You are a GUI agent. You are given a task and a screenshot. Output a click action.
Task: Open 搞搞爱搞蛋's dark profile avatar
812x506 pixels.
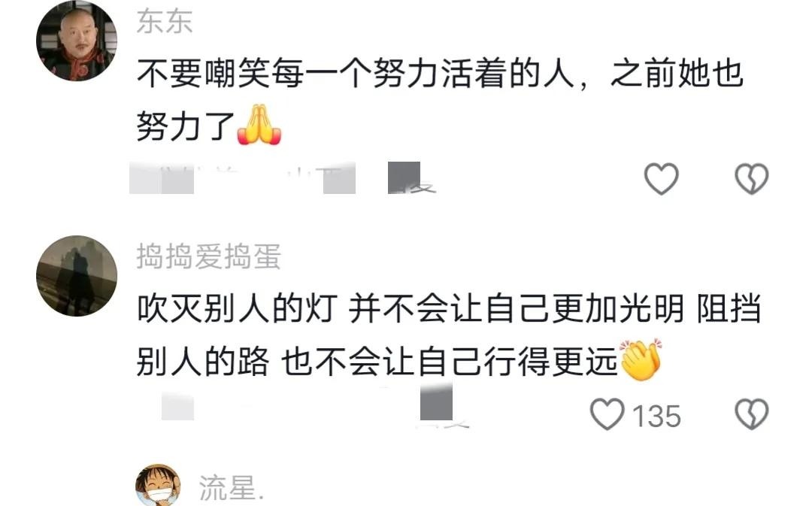click(77, 276)
